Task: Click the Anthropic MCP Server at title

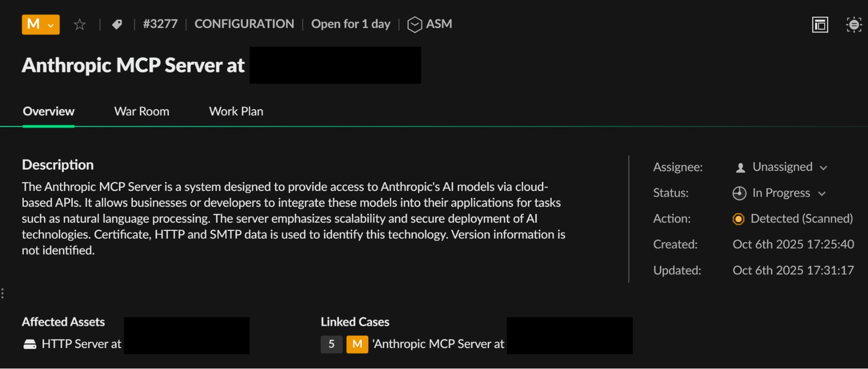Action: (x=133, y=65)
